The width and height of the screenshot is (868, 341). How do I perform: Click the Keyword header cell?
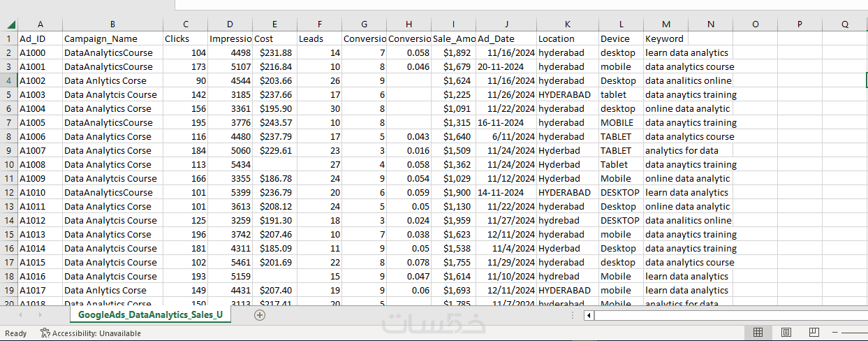[x=665, y=38]
